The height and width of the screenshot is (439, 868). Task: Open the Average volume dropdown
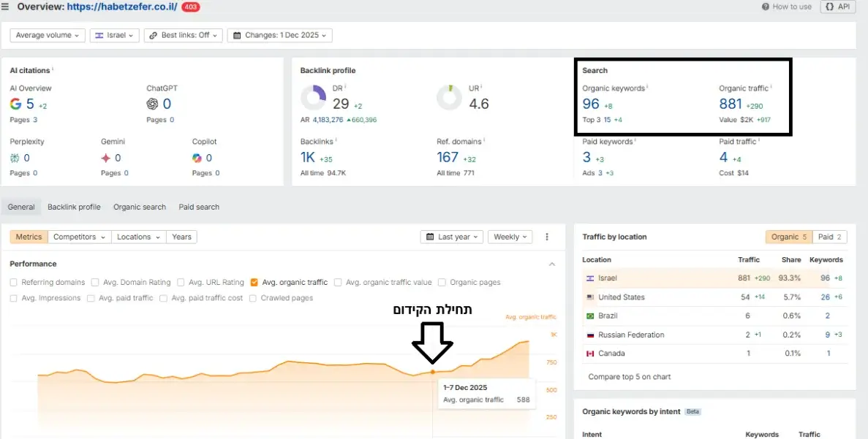tap(48, 35)
